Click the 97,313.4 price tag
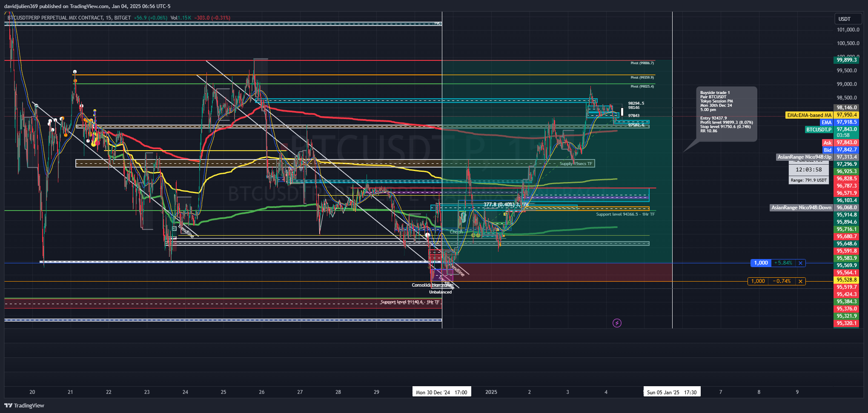 click(x=846, y=157)
